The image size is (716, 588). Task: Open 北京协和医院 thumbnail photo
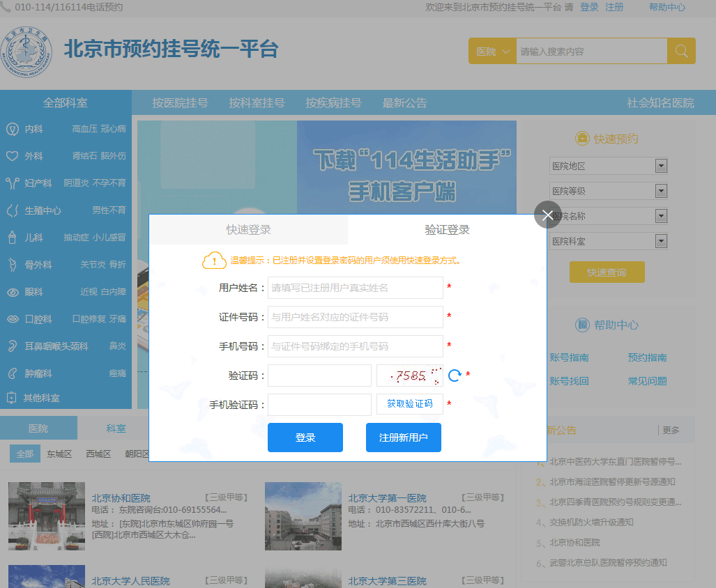pyautogui.click(x=47, y=516)
